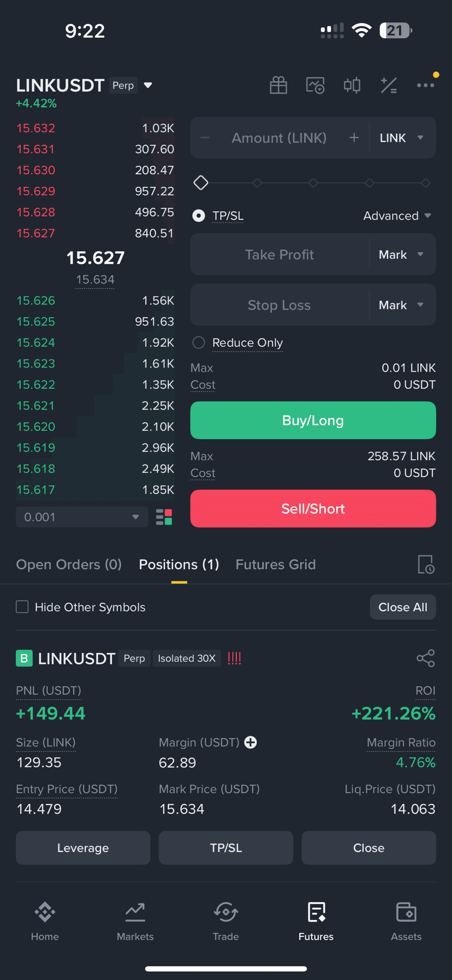This screenshot has height=980, width=452.
Task: Add margin with the plus icon
Action: pos(251,743)
